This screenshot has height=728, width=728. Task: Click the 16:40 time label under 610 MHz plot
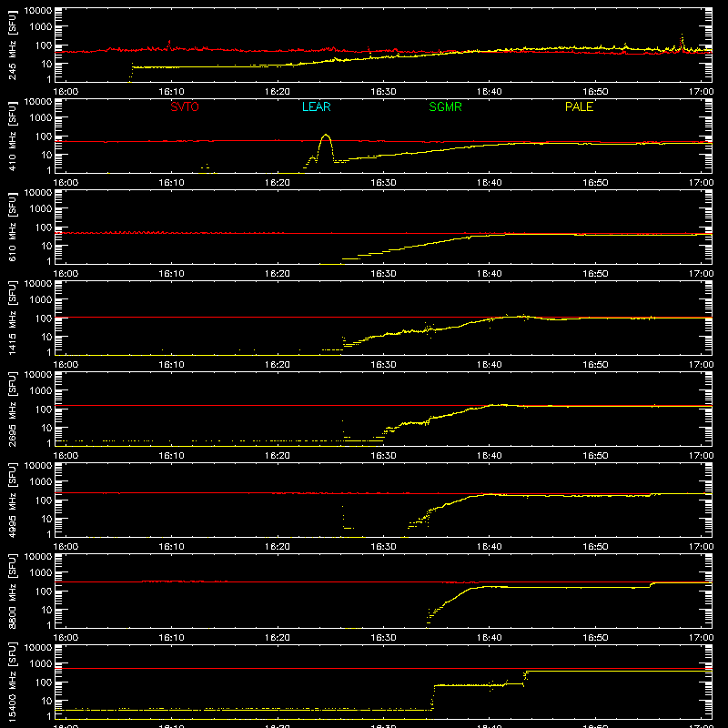point(489,274)
